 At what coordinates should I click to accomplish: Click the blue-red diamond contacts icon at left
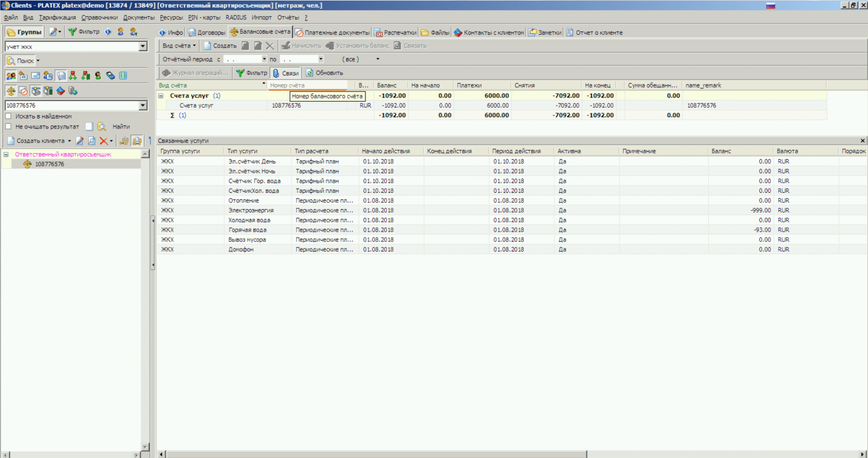[x=60, y=91]
